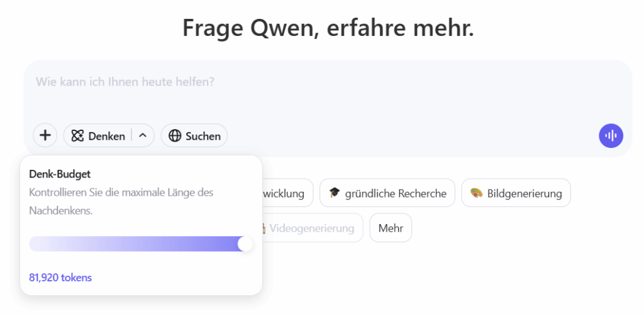This screenshot has width=644, height=316.
Task: Click the left end of the Denk-Budget slider track
Action: (34, 244)
